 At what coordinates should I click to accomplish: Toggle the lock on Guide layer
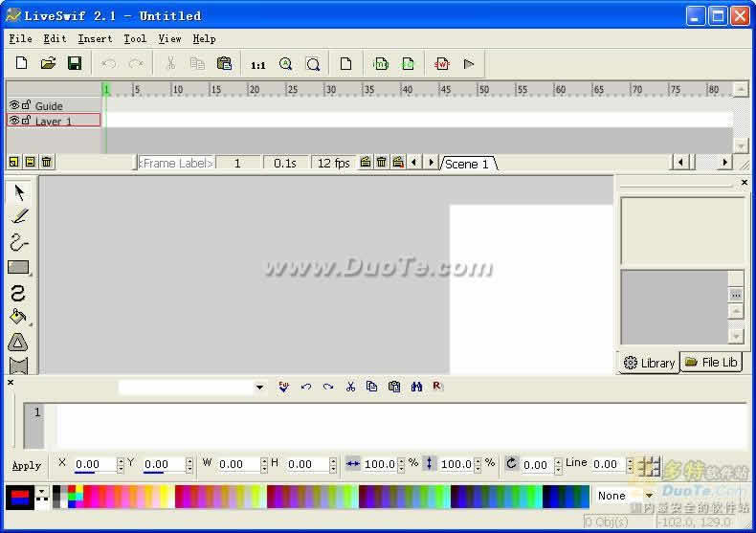tap(26, 105)
